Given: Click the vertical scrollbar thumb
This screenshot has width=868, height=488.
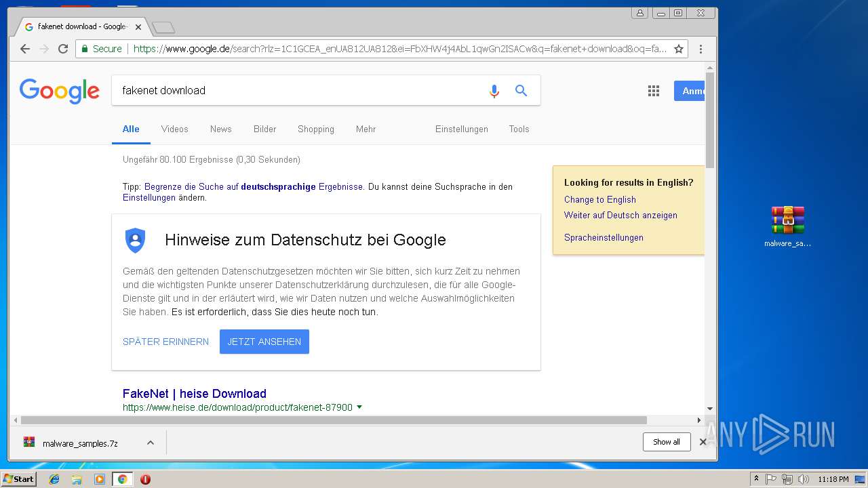Looking at the screenshot, I should (710, 120).
